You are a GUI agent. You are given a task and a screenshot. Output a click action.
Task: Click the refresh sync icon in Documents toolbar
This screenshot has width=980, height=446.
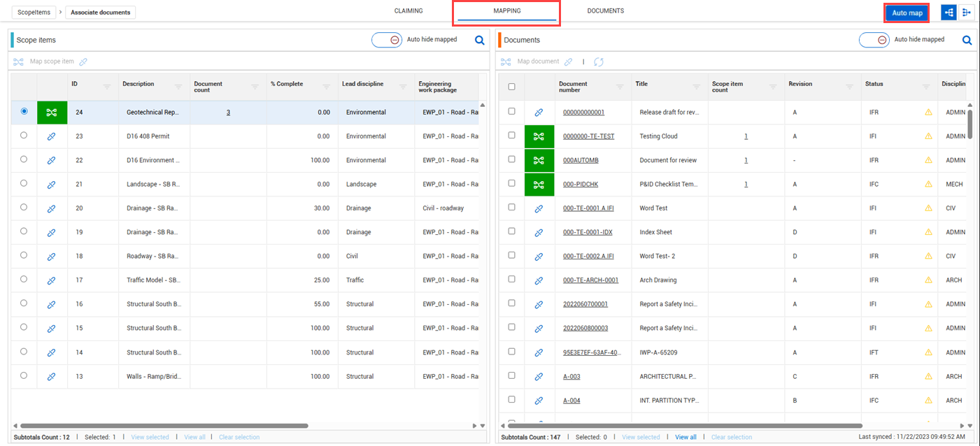click(599, 62)
